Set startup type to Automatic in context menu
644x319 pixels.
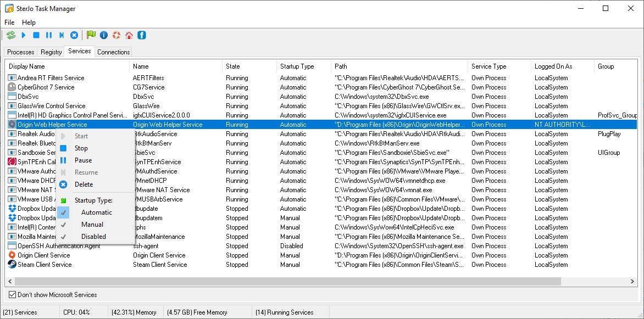(97, 212)
